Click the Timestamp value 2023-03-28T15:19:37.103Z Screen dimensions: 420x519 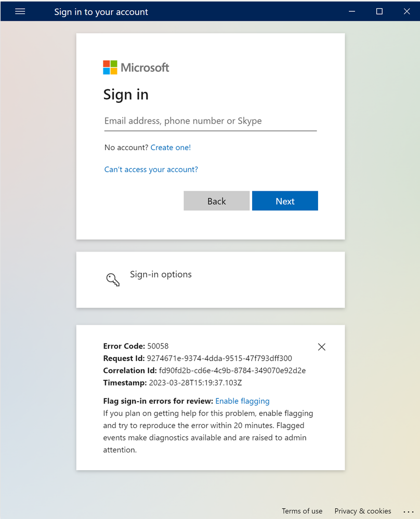point(195,383)
